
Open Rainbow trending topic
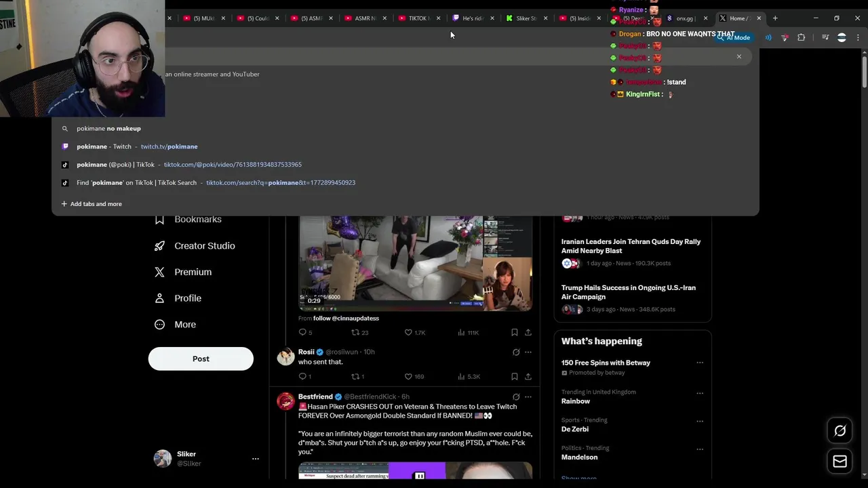tap(576, 401)
